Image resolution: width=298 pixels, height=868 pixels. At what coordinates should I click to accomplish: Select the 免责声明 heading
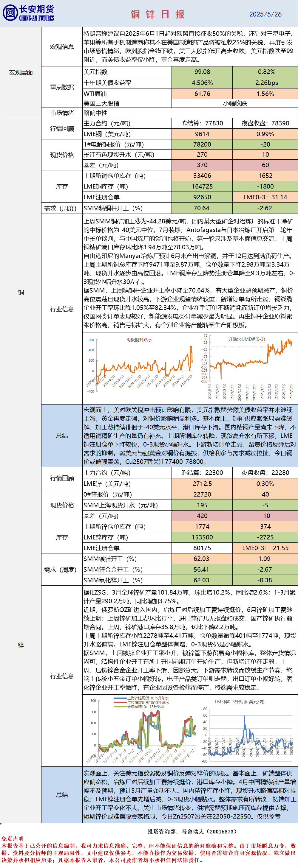[13, 839]
